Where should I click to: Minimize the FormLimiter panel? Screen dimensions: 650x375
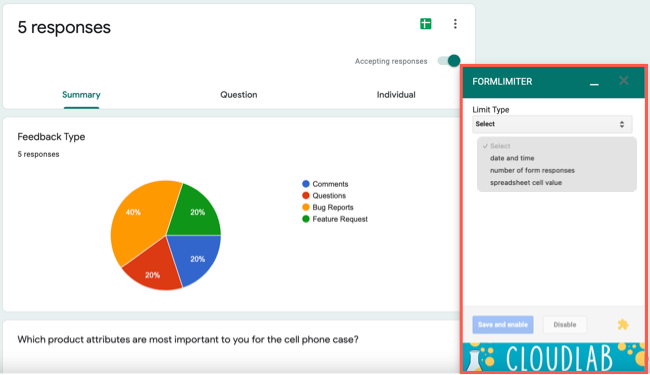tap(594, 84)
